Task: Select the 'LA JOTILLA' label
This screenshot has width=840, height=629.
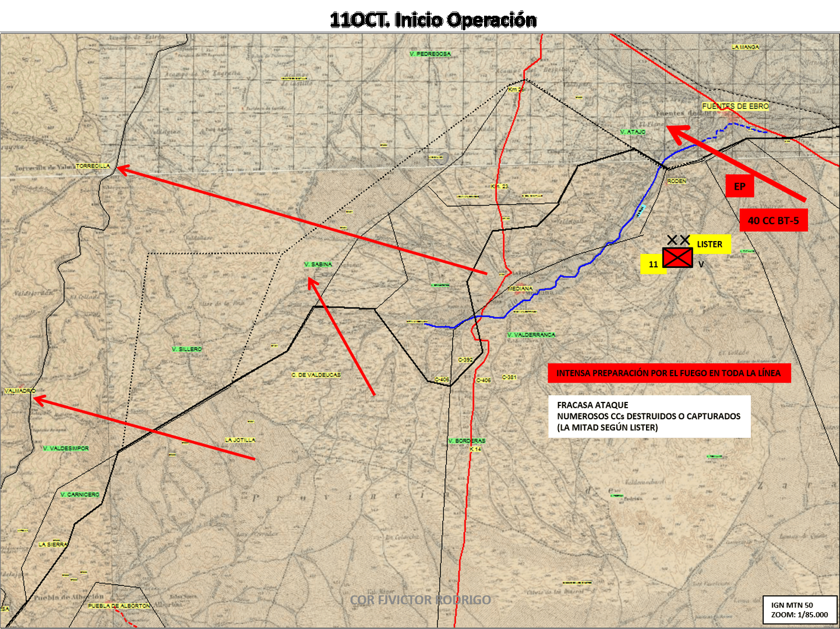Action: pos(241,440)
